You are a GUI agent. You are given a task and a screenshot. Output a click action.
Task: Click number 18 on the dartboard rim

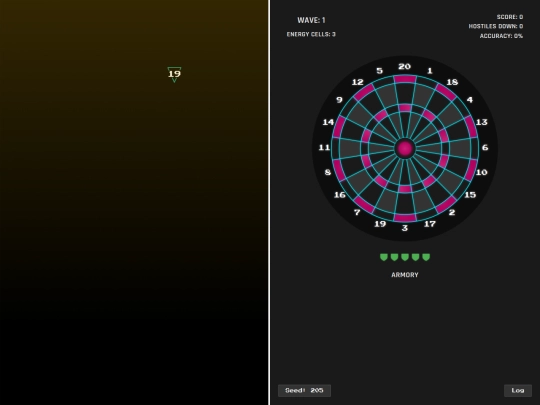pyautogui.click(x=452, y=82)
